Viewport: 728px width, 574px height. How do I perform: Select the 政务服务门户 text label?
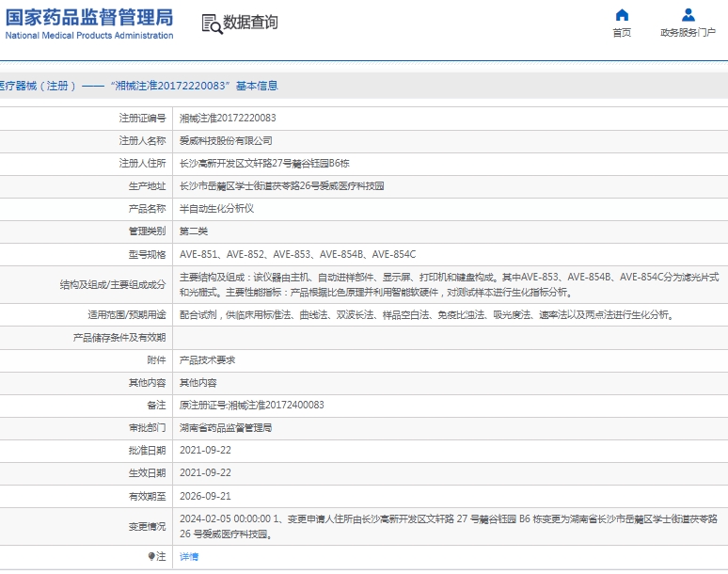coord(688,33)
